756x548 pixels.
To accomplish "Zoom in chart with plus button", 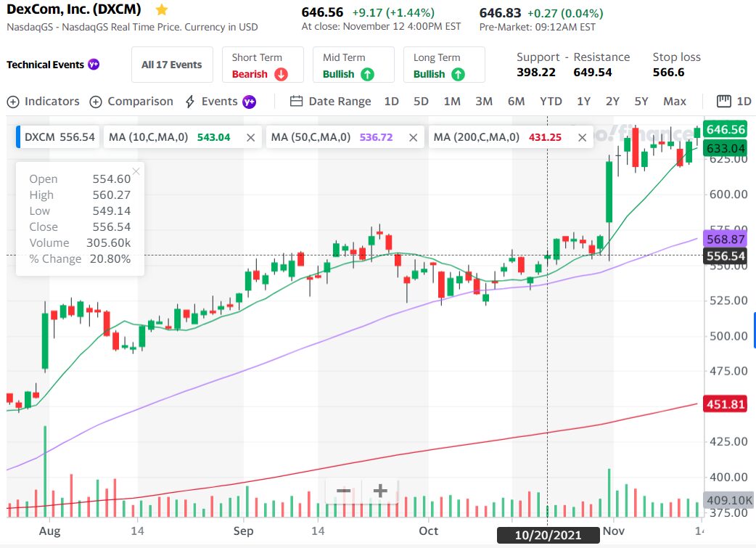I will (379, 491).
